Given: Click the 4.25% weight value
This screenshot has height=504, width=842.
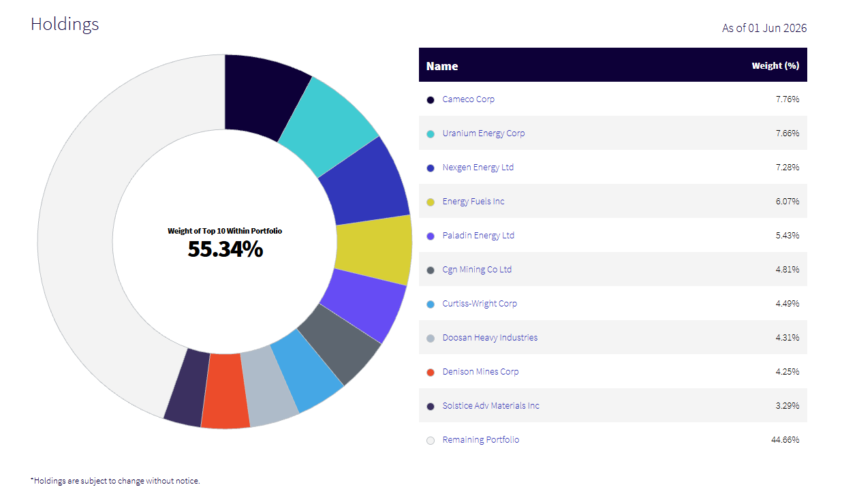Looking at the screenshot, I should [788, 372].
